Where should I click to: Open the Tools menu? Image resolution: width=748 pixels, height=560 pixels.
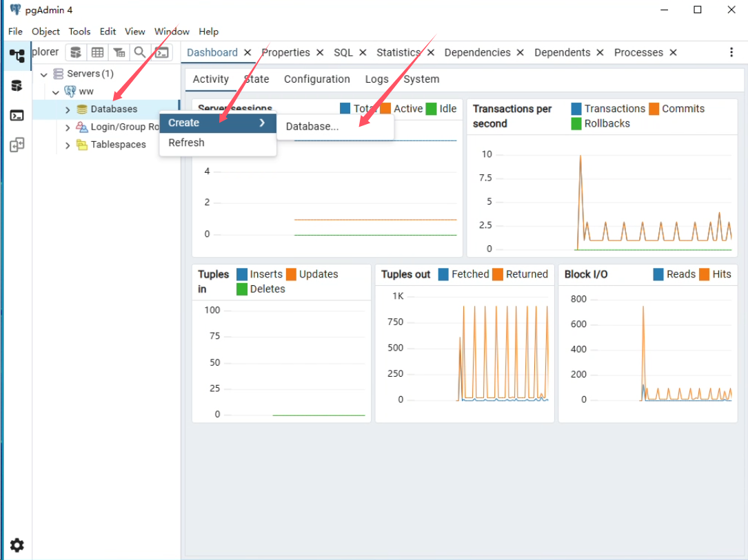click(80, 32)
